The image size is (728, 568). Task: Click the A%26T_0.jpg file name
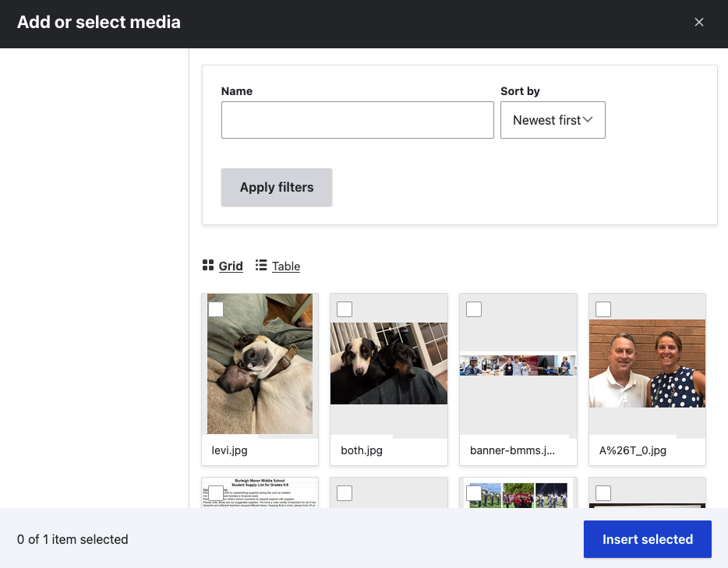(633, 450)
